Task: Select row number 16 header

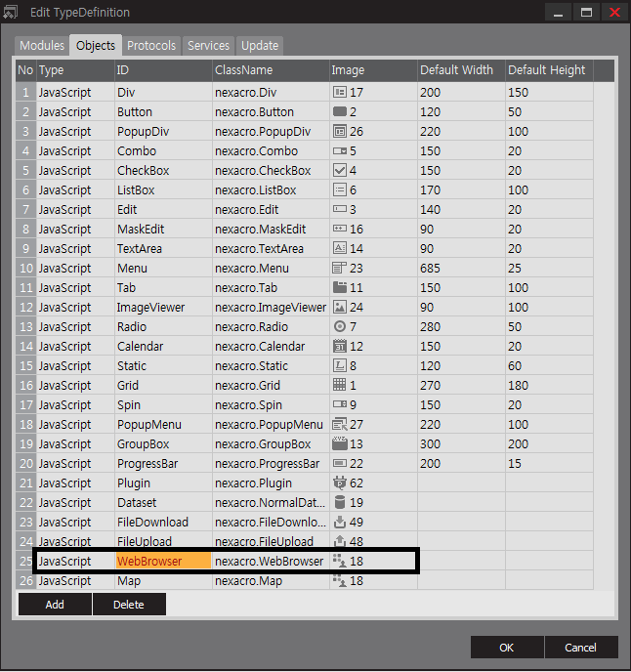Action: 25,385
